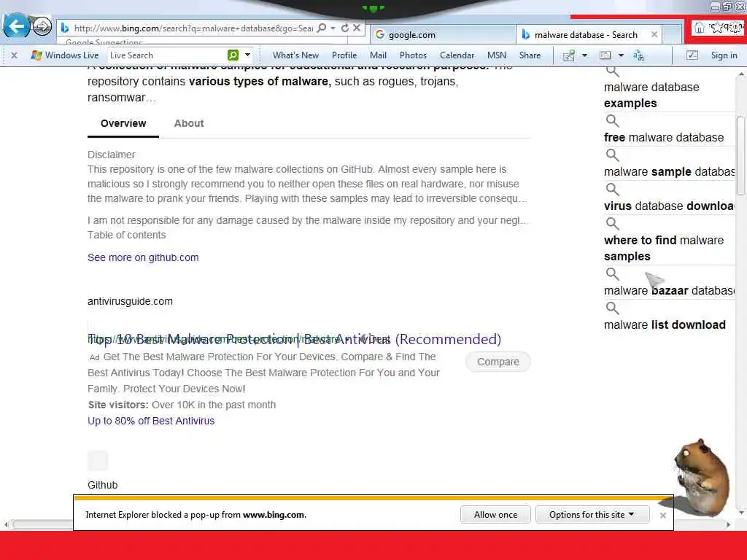747x560 pixels.
Task: Close the Windows Live toolbar
Action: pos(15,55)
